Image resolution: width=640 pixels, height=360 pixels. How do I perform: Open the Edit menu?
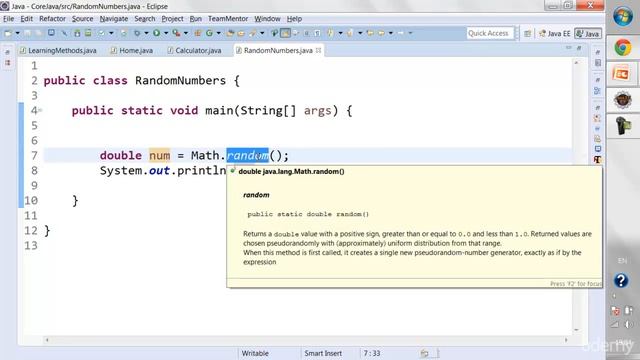click(x=27, y=19)
